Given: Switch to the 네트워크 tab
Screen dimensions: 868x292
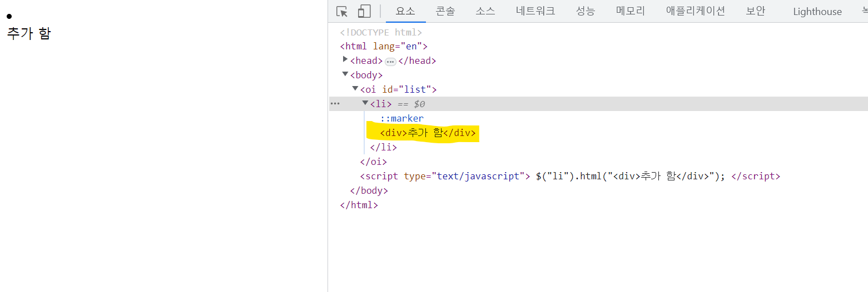Looking at the screenshot, I should (535, 11).
